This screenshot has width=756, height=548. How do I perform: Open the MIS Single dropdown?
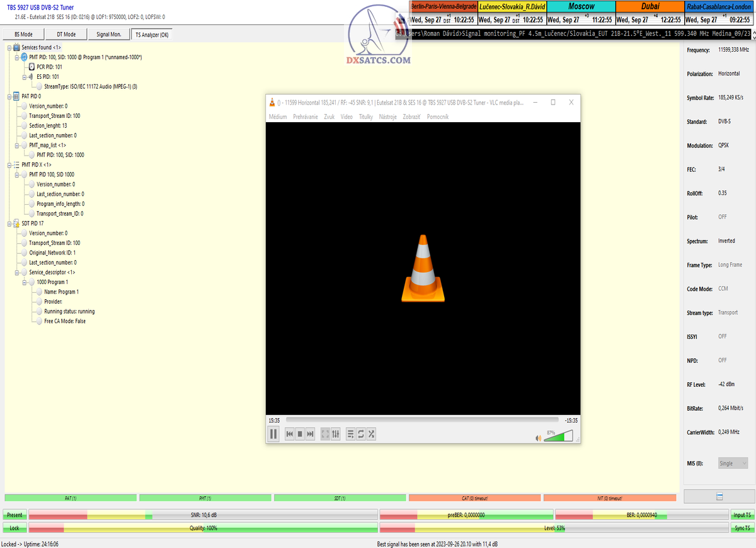(733, 463)
